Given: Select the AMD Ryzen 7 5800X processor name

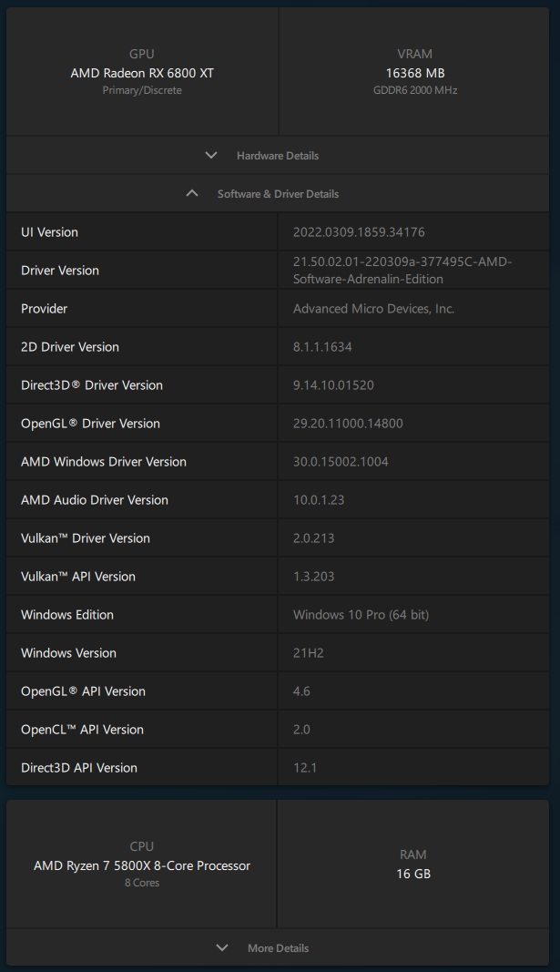Looking at the screenshot, I should 142,866.
